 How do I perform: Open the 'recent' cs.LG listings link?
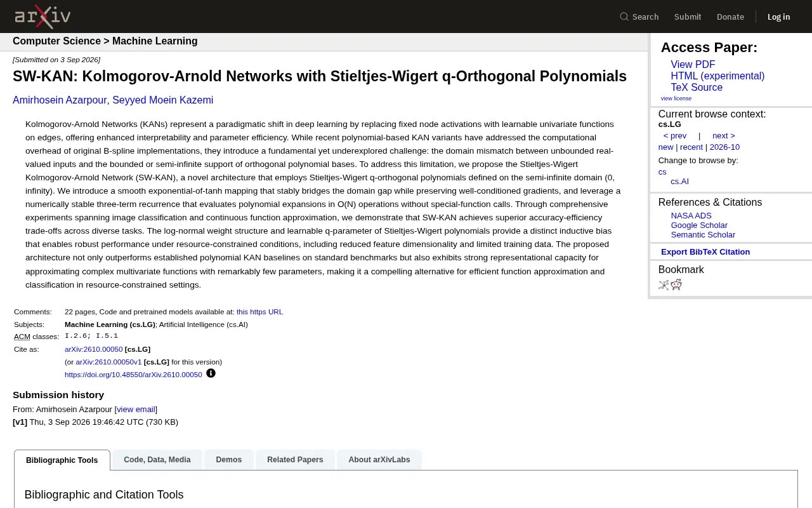tap(691, 147)
